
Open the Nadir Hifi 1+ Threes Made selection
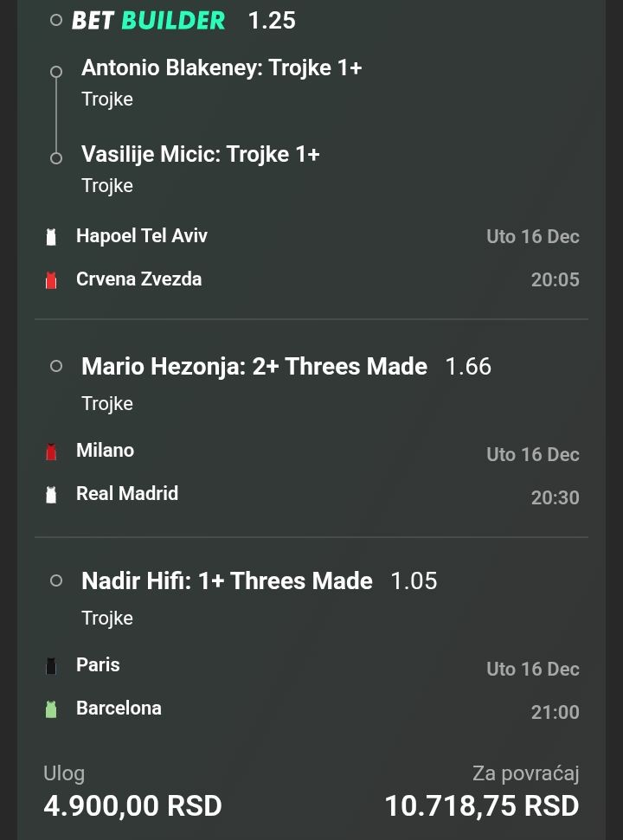[x=227, y=580]
